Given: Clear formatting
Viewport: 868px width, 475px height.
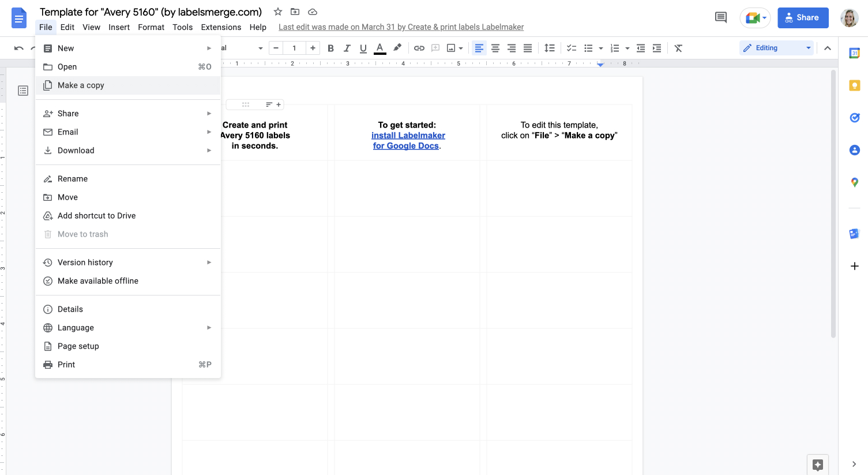Looking at the screenshot, I should [678, 48].
